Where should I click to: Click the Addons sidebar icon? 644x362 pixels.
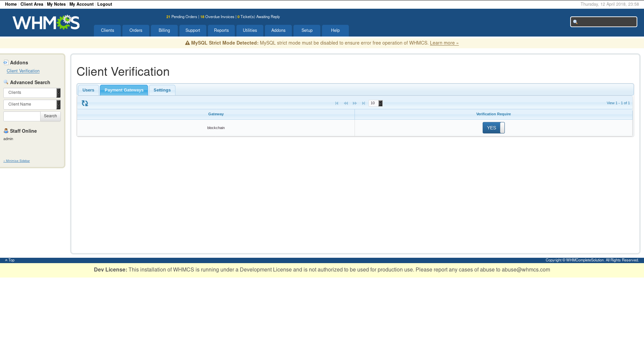pos(6,63)
